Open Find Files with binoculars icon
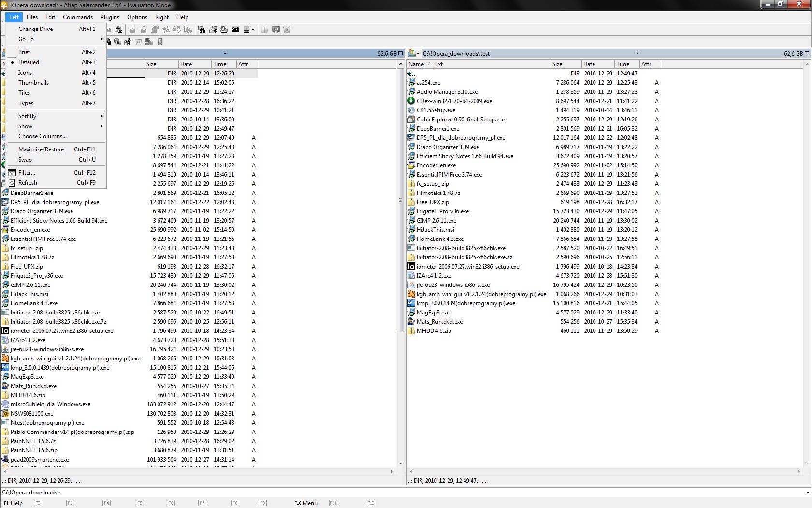 point(202,30)
